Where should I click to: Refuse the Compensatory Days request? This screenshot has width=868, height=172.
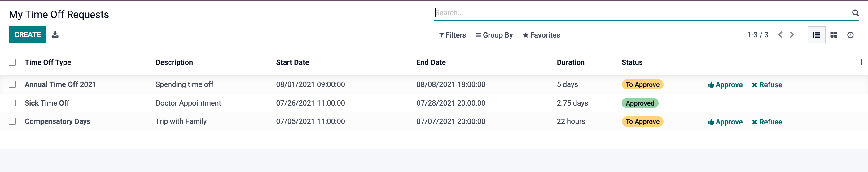coord(767,122)
